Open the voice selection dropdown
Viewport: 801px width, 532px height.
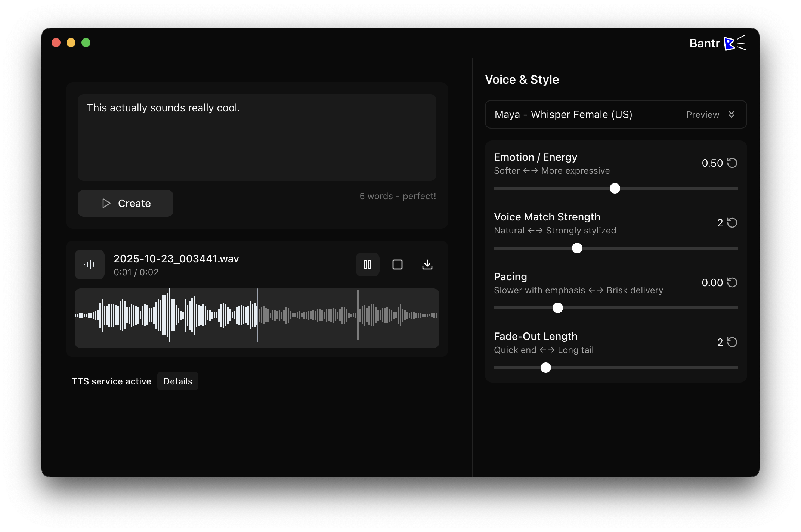tap(598, 114)
